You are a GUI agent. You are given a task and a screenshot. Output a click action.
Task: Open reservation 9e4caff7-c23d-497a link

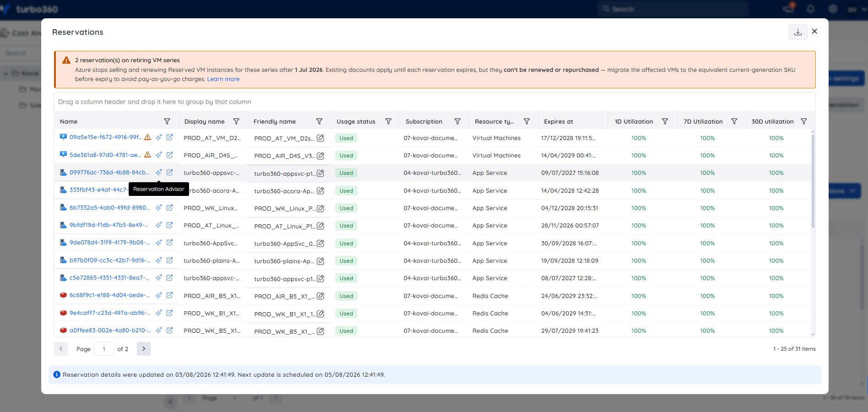click(x=110, y=313)
